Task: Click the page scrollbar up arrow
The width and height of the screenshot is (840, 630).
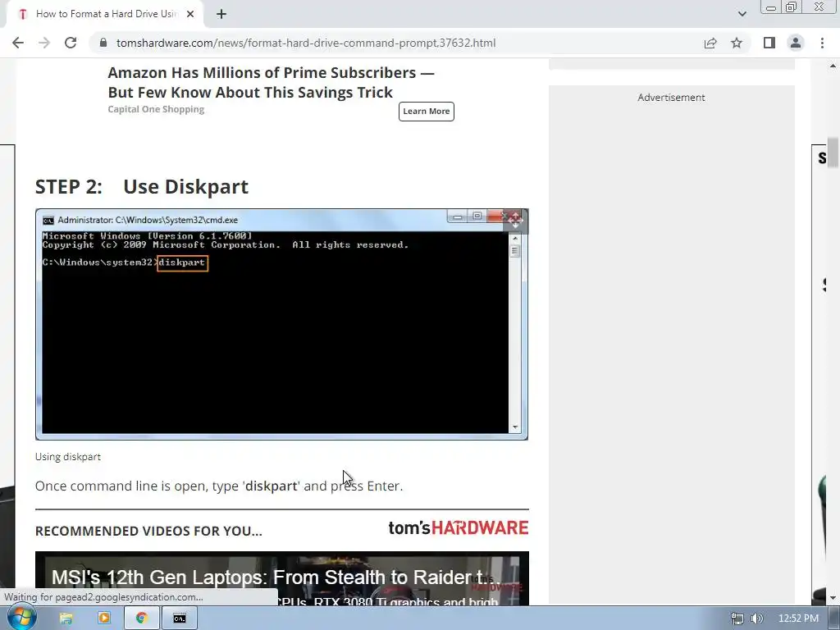Action: (x=833, y=66)
